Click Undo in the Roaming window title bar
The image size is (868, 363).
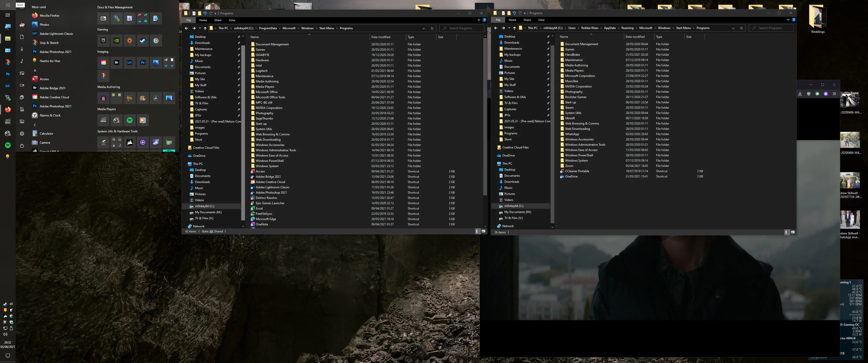point(514,13)
